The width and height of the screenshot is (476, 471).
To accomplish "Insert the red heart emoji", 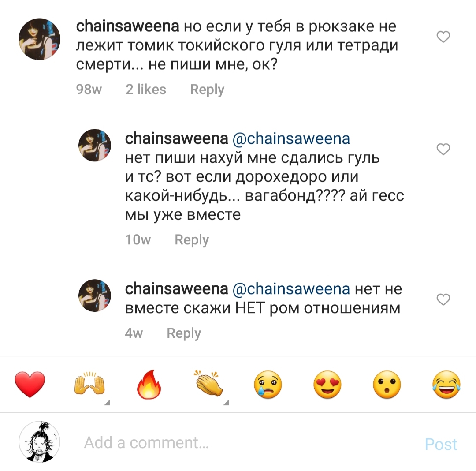I will tap(30, 385).
